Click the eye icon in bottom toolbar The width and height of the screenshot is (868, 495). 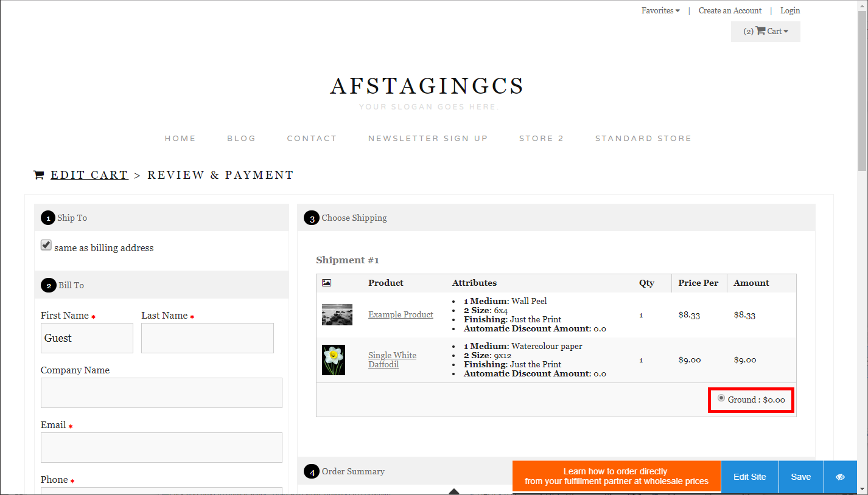point(840,477)
